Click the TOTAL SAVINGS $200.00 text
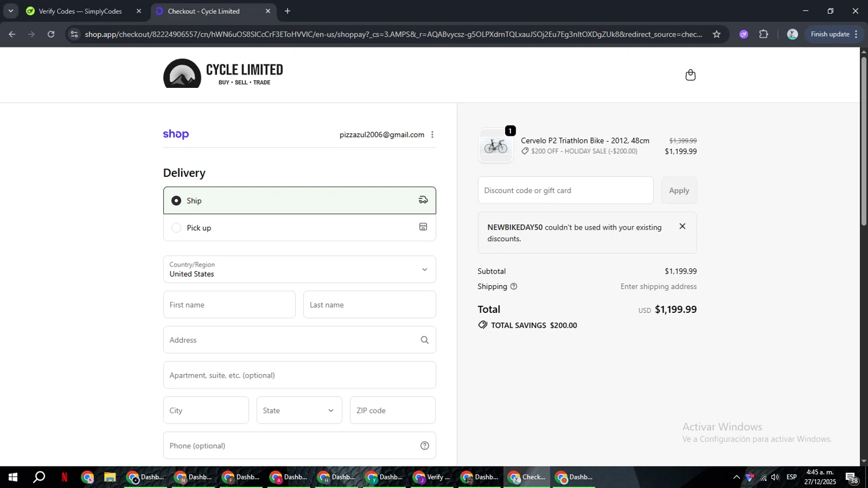Viewport: 868px width, 488px height. (x=534, y=326)
